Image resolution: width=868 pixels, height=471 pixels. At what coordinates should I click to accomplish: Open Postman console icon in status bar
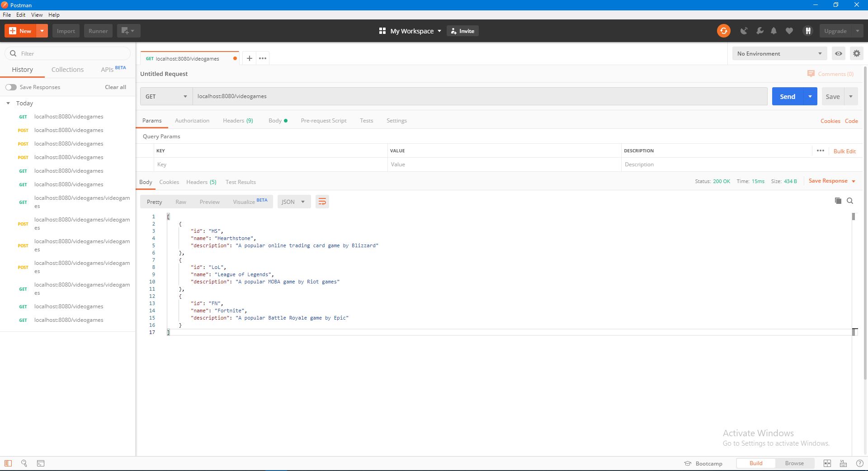(x=41, y=463)
